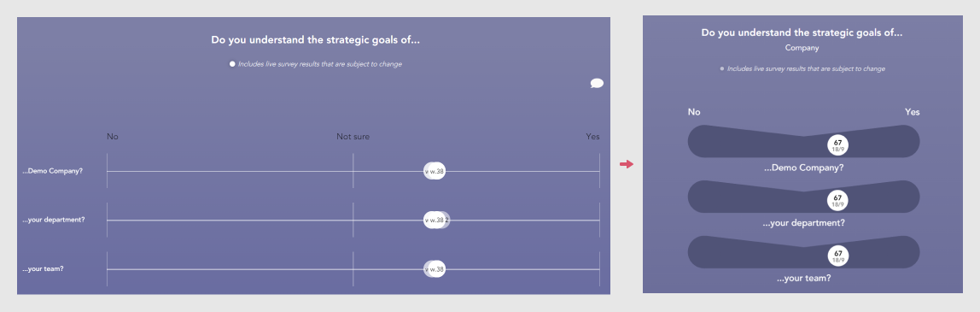
Task: Click the '...Demo Company?' caption in right panel
Action: [x=804, y=168]
